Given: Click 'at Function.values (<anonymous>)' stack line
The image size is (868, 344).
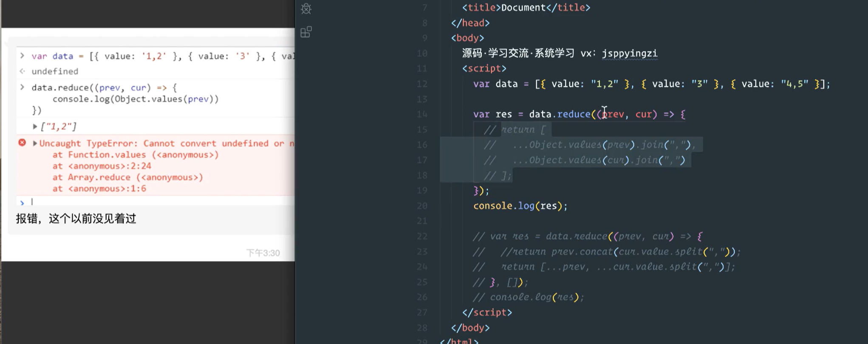Looking at the screenshot, I should click(136, 155).
